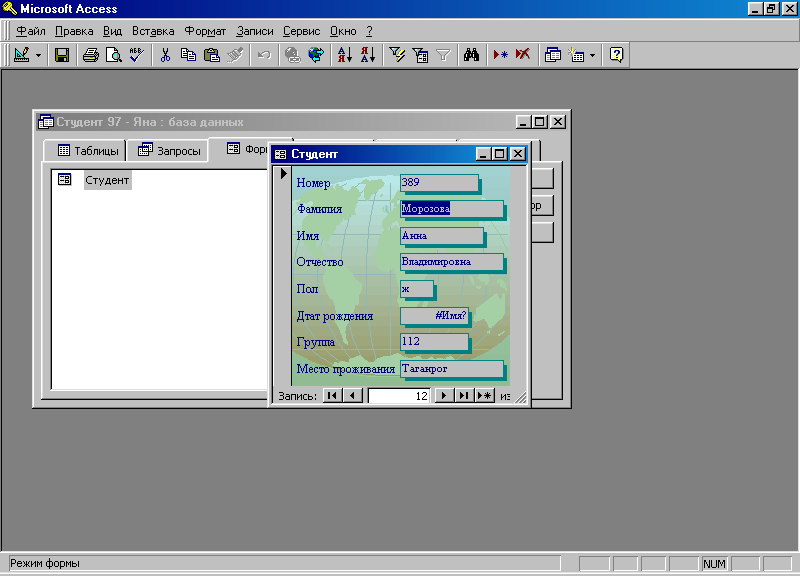The width and height of the screenshot is (800, 576).
Task: Show the Database Window icon
Action: pos(553,55)
